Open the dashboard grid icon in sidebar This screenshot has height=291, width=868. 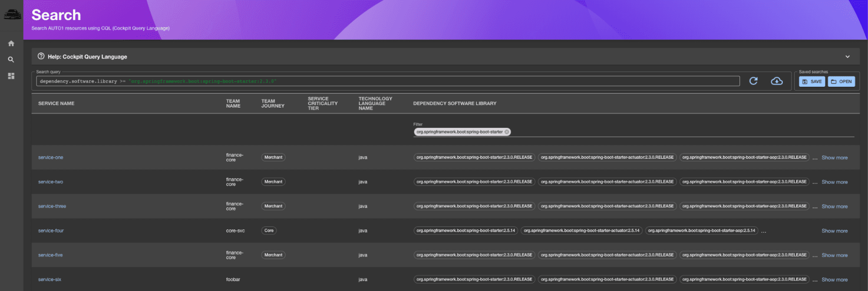(x=11, y=76)
